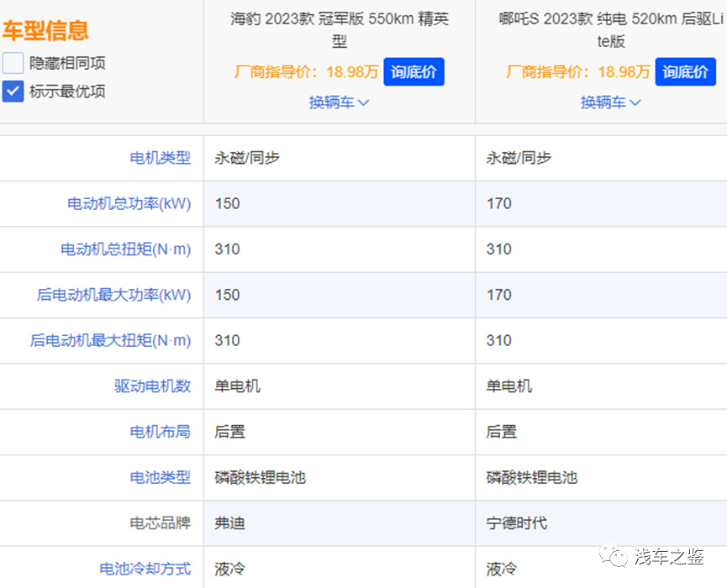Image resolution: width=727 pixels, height=588 pixels.
Task: Select 海豹 后电动机最大功率 value 150
Action: (227, 295)
